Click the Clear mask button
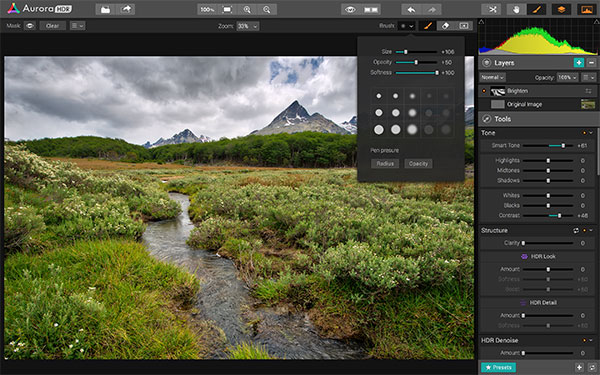The image size is (600, 375). [x=52, y=26]
